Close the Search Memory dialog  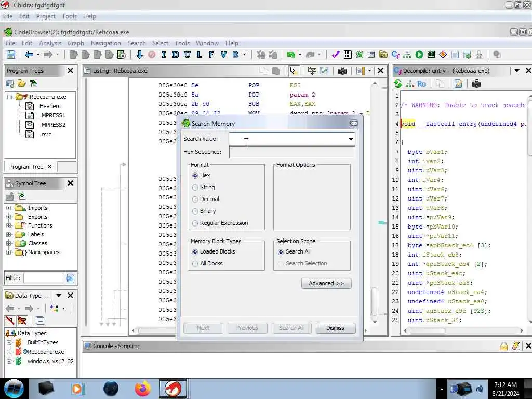(x=354, y=124)
